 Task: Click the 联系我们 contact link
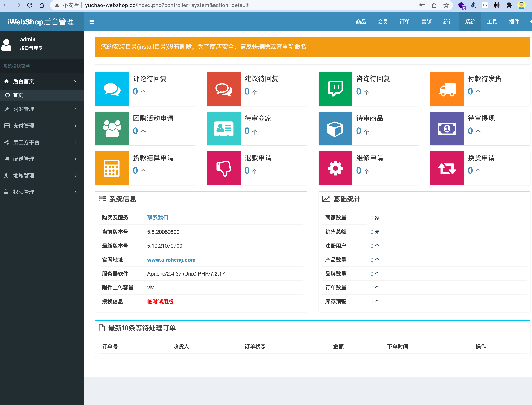click(158, 218)
